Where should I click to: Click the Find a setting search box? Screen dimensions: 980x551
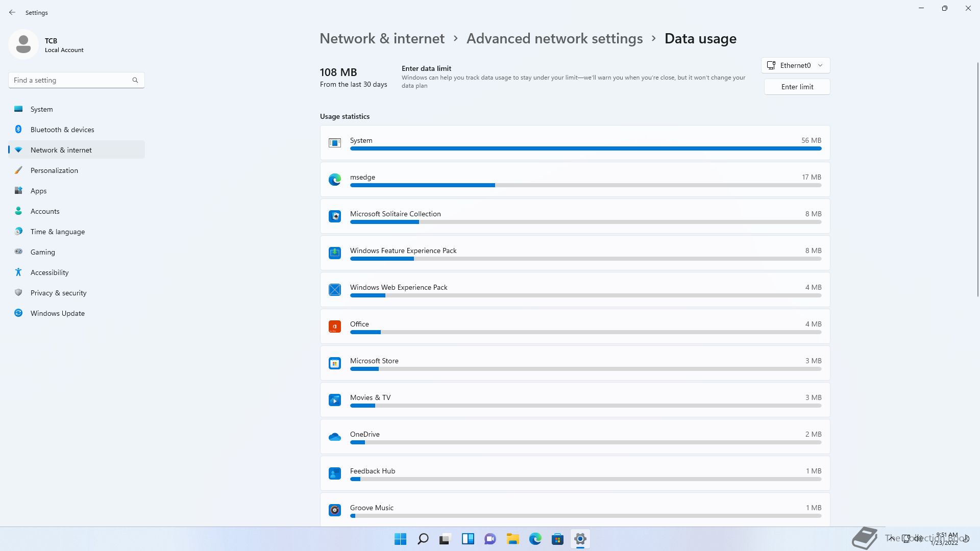[x=77, y=80]
